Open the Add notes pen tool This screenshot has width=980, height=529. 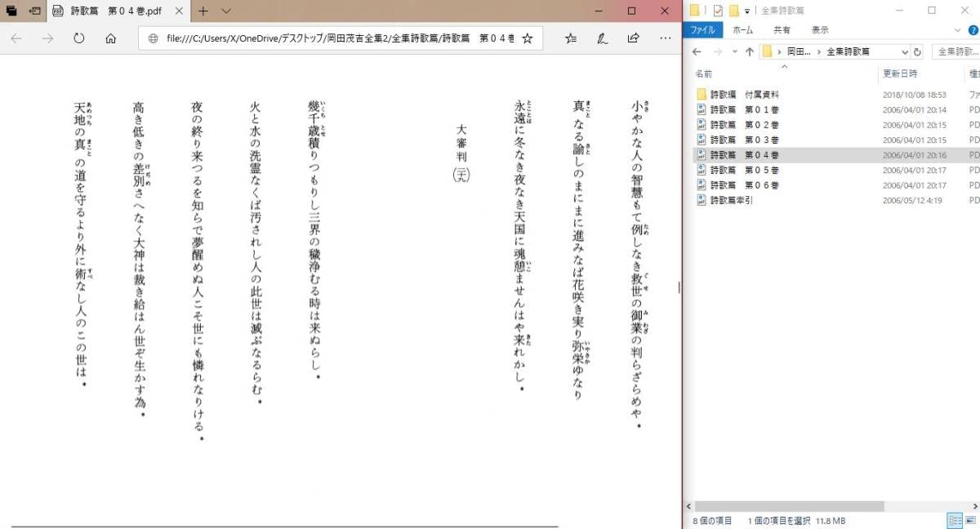(602, 38)
